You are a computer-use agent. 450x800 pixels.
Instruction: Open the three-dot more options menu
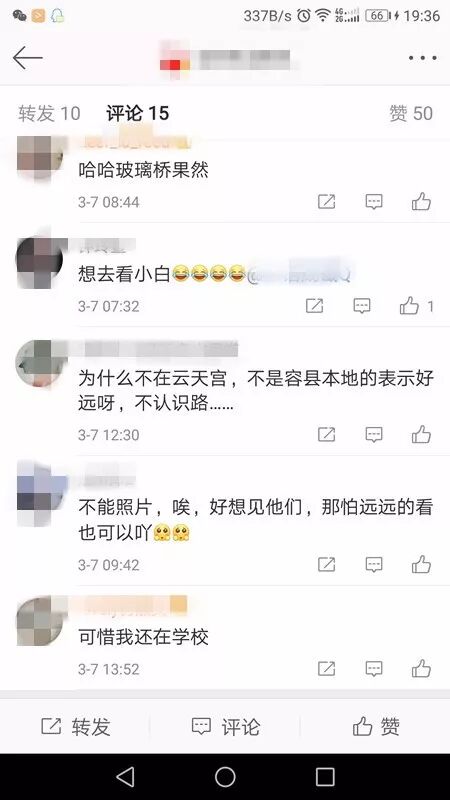422,58
